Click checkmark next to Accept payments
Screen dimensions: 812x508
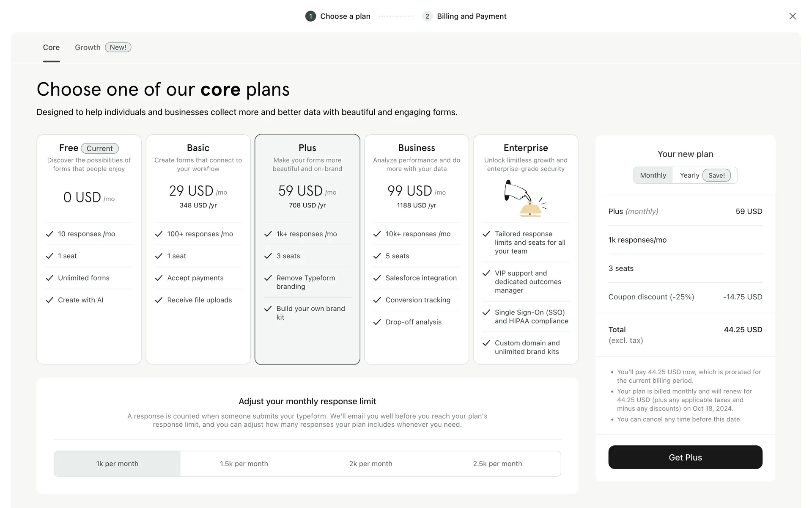(159, 278)
